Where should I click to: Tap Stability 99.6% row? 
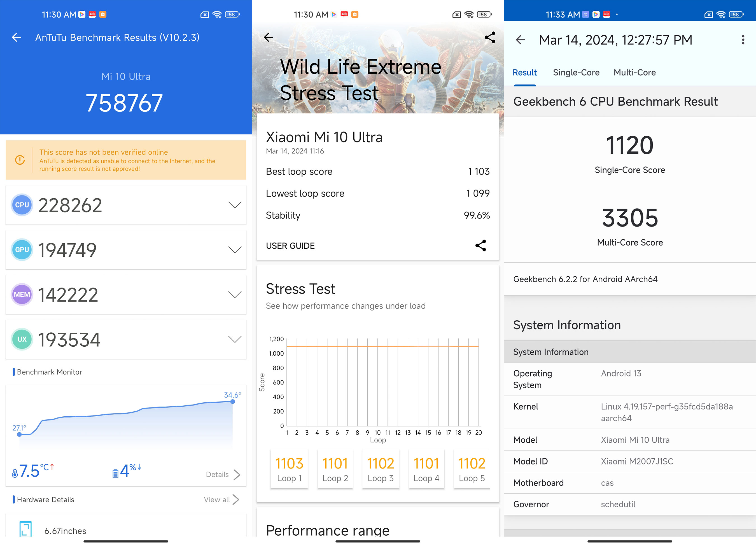point(378,216)
